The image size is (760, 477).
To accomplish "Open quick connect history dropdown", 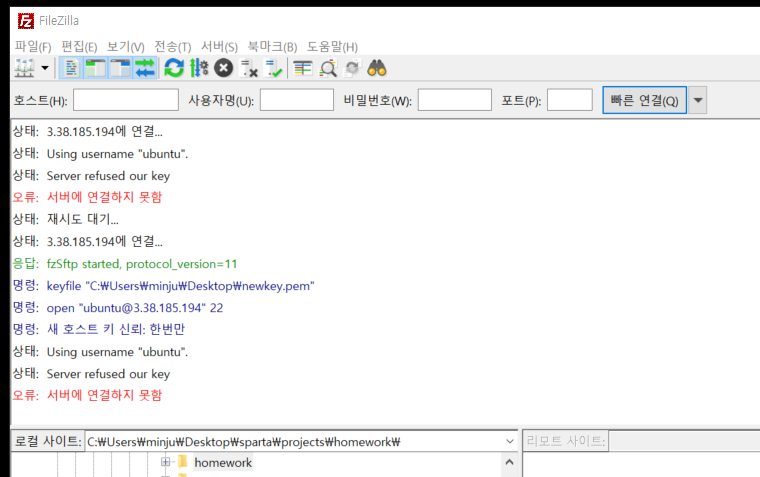I will click(x=697, y=100).
